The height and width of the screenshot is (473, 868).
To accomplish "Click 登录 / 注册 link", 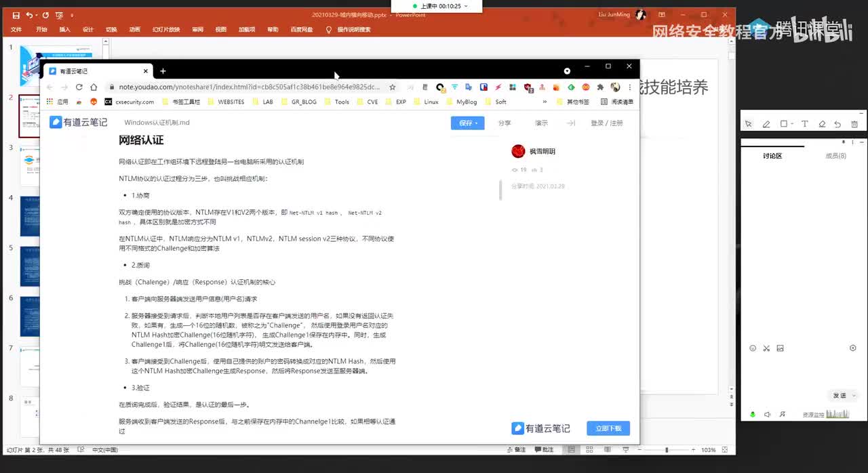I will tap(606, 123).
